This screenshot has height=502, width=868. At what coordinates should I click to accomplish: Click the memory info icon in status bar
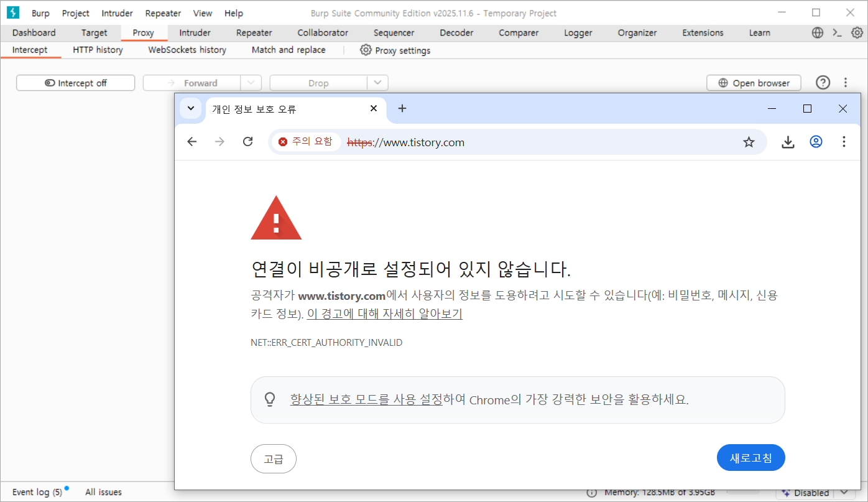592,493
